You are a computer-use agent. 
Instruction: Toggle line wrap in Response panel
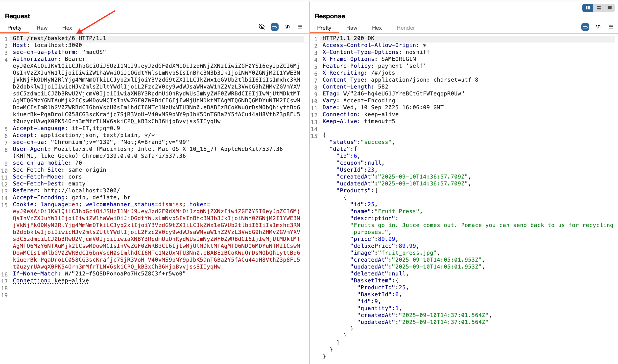click(585, 27)
